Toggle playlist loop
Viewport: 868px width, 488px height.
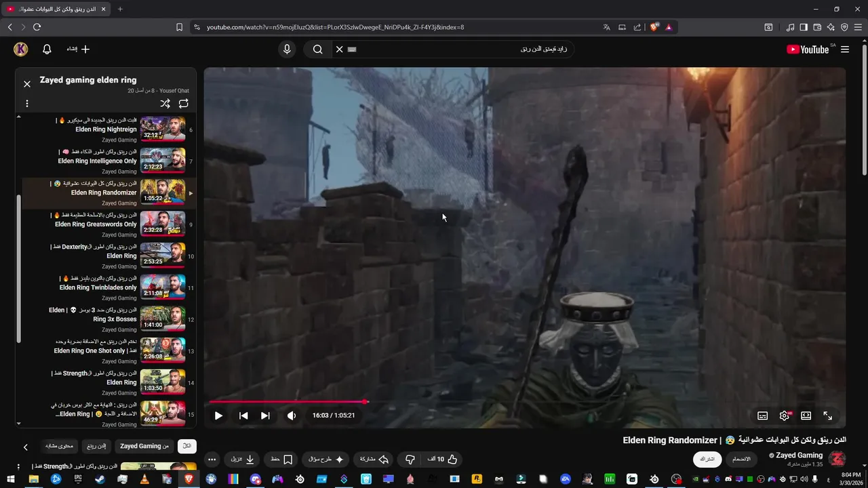[x=183, y=104]
